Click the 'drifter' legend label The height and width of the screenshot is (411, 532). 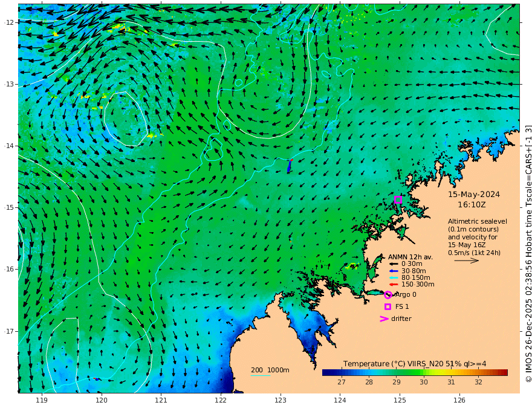pyautogui.click(x=401, y=319)
